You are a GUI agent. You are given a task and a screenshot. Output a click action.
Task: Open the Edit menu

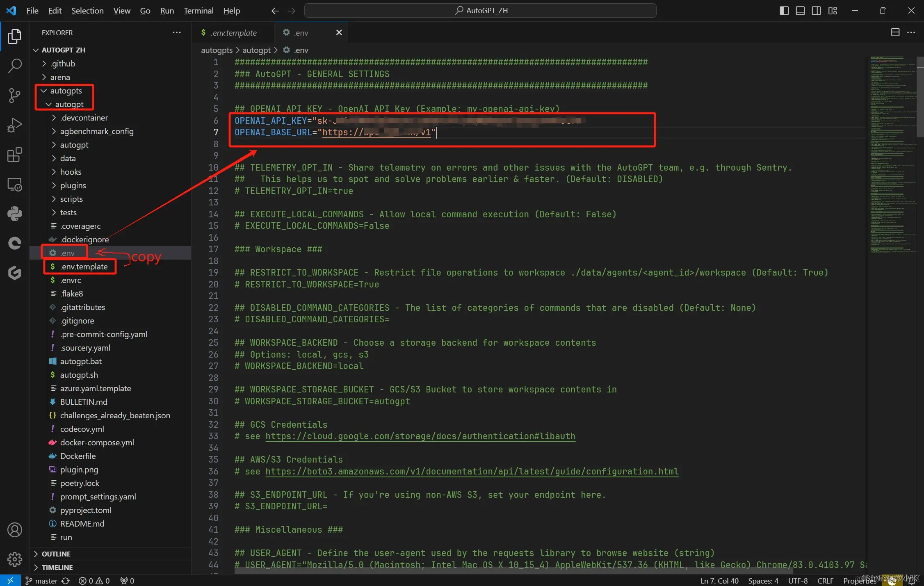click(55, 11)
